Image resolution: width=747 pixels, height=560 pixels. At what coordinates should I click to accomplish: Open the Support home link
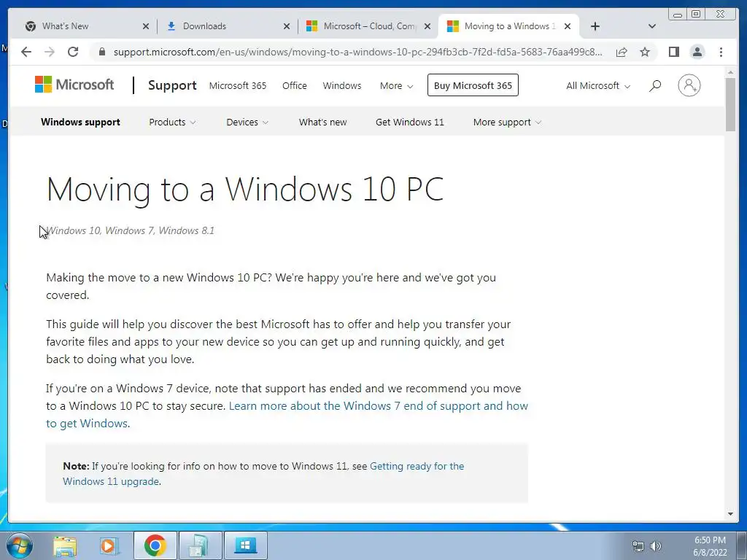pos(172,85)
